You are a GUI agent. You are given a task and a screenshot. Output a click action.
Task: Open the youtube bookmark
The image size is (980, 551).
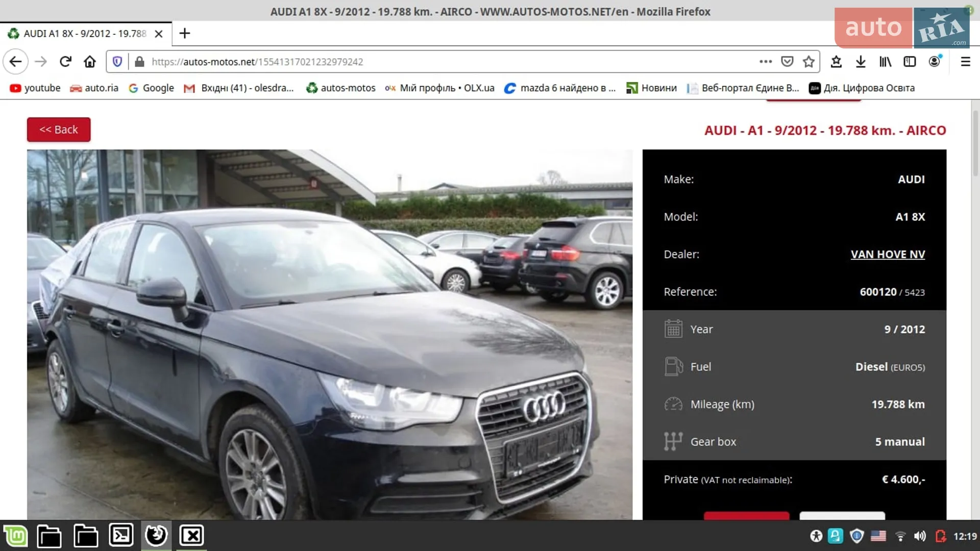point(35,88)
